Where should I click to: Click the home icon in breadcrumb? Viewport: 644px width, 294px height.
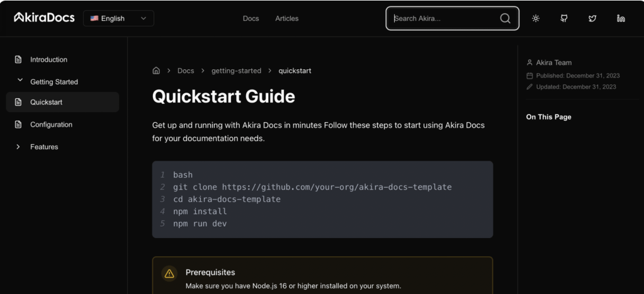click(156, 71)
